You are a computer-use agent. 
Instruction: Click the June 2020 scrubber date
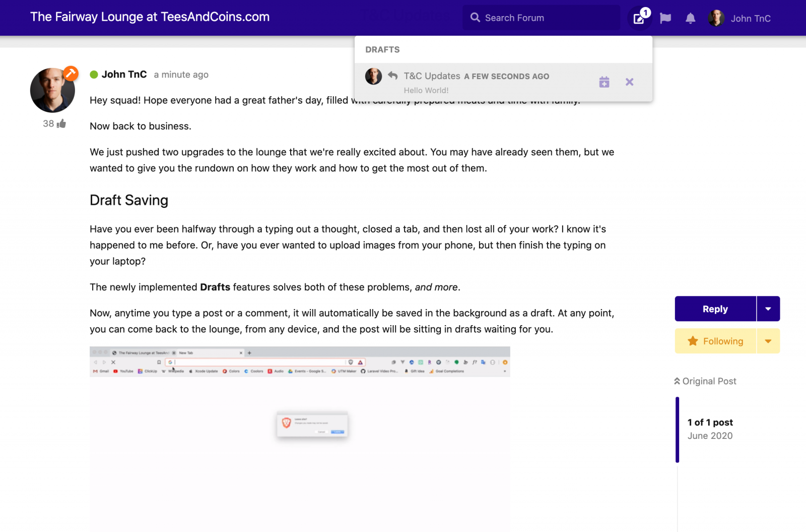pyautogui.click(x=710, y=436)
